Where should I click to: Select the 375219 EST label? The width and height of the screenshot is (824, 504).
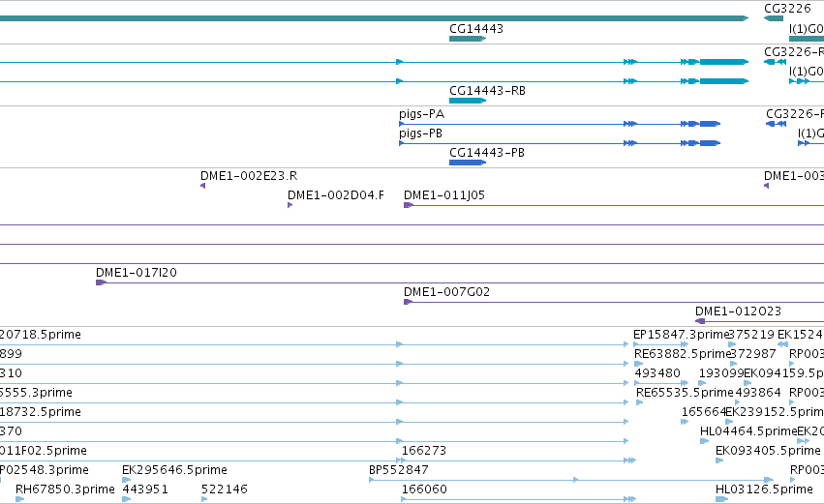tap(751, 335)
